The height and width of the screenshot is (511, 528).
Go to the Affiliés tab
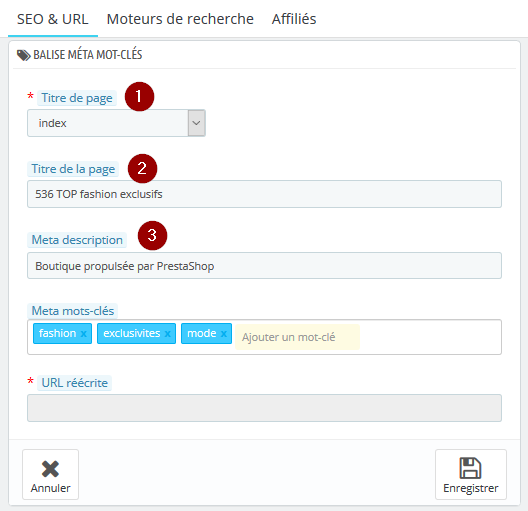point(294,19)
